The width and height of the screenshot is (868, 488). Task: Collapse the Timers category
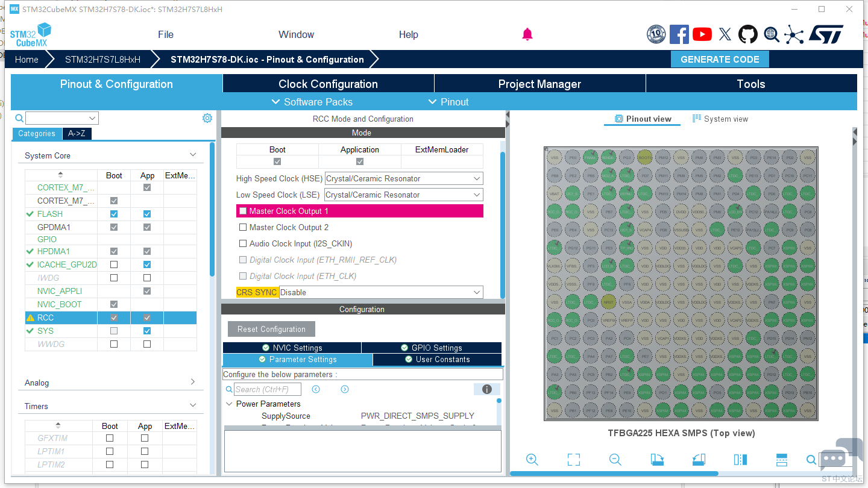point(193,405)
